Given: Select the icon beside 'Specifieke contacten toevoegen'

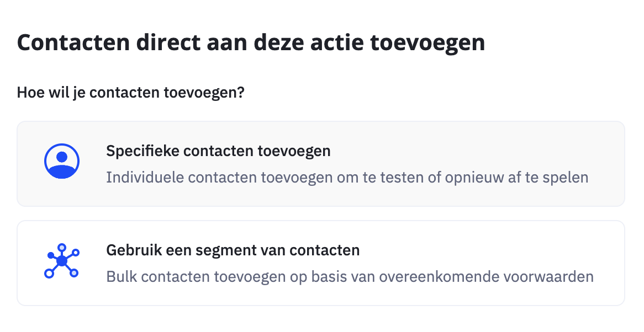Looking at the screenshot, I should [62, 161].
